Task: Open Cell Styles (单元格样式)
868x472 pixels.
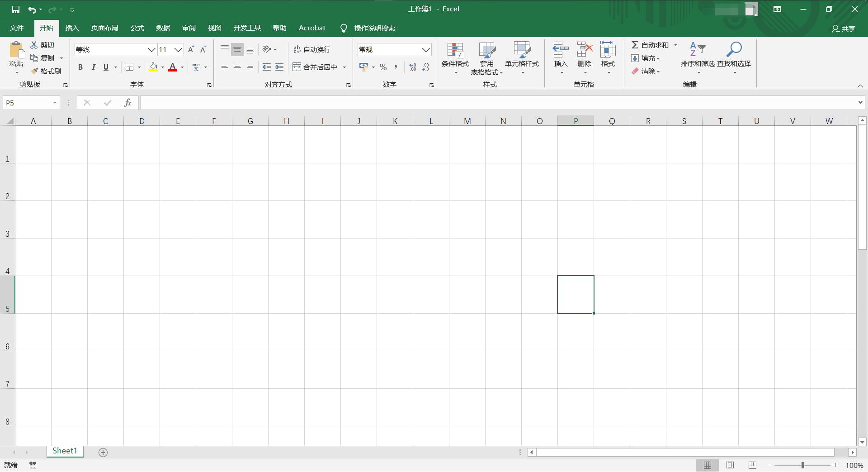Action: coord(522,58)
